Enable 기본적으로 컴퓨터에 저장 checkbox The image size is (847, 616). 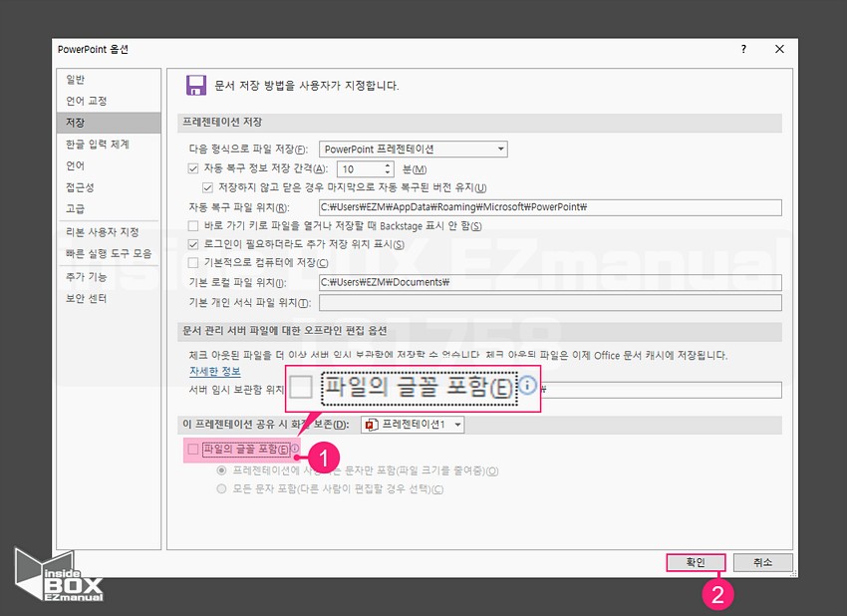click(x=193, y=262)
